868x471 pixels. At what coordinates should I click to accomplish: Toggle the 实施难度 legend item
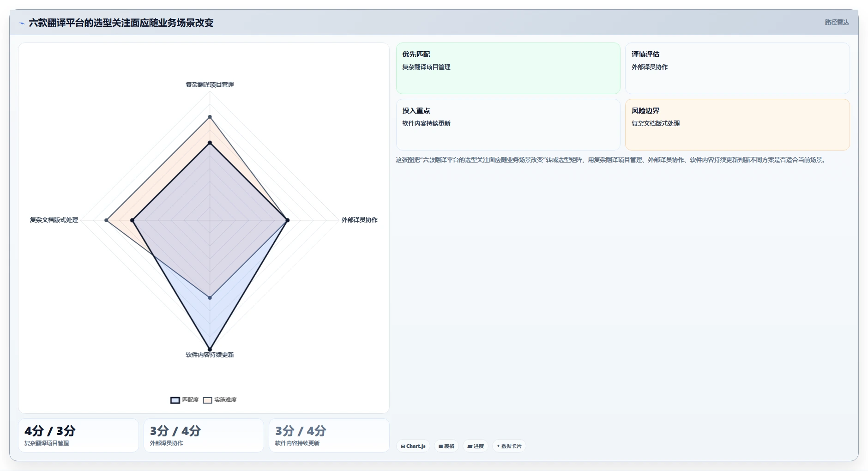point(220,400)
